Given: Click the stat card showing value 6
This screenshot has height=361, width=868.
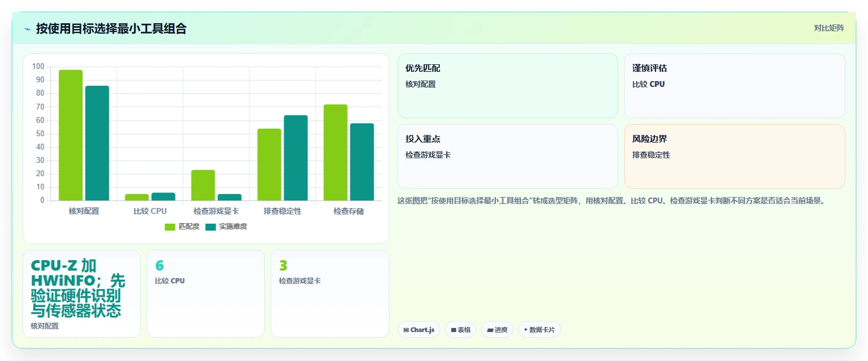Looking at the screenshot, I should 206,294.
